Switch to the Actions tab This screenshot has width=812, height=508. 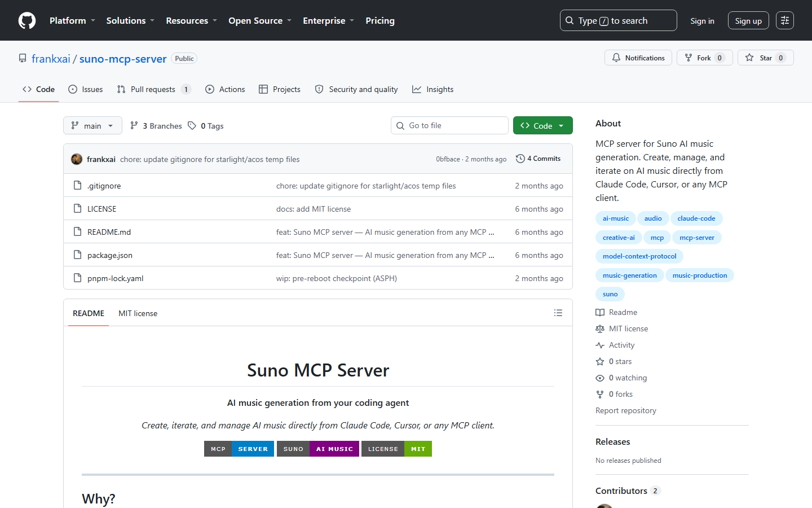click(225, 89)
